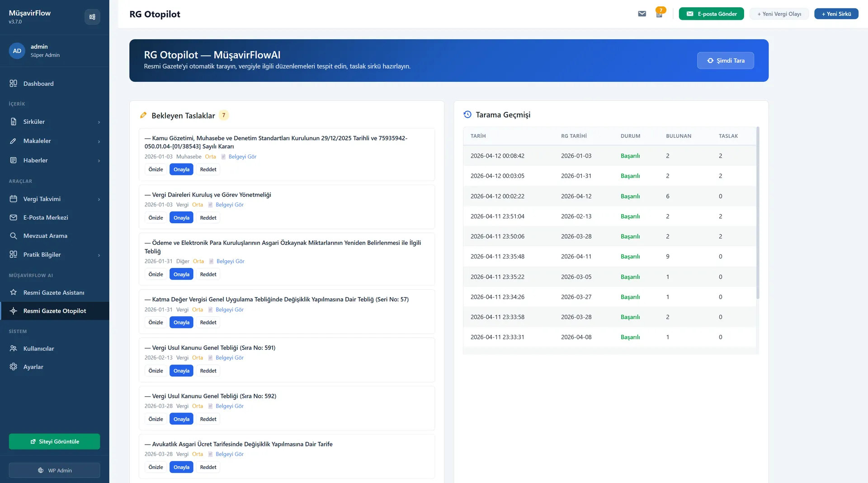The height and width of the screenshot is (483, 868).
Task: Click the Siteyi Görüntüle button
Action: (x=54, y=441)
